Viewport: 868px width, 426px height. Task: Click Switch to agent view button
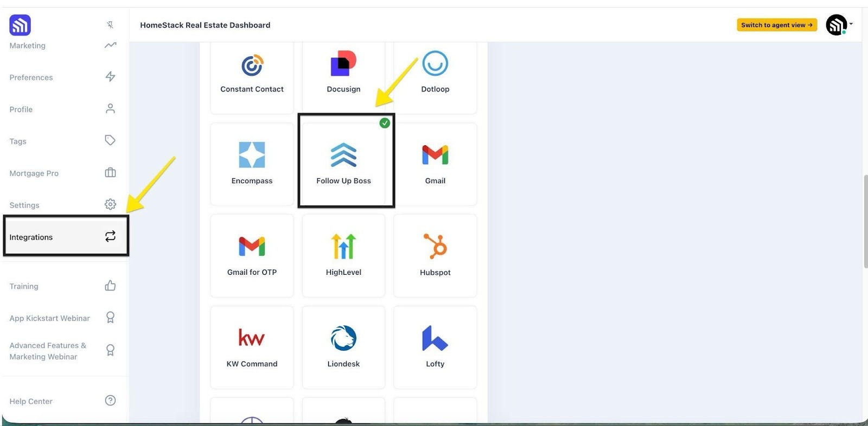[x=776, y=25]
